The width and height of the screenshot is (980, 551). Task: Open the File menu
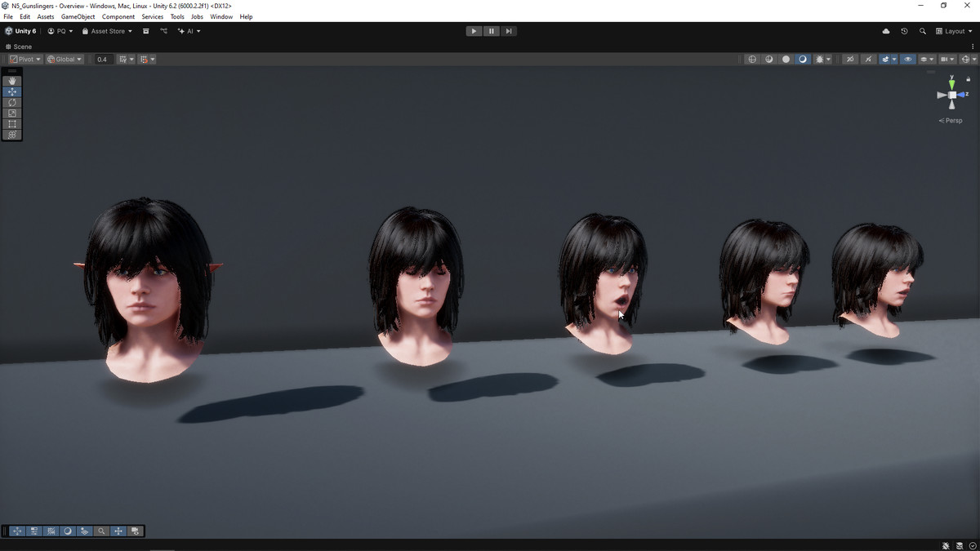tap(8, 16)
